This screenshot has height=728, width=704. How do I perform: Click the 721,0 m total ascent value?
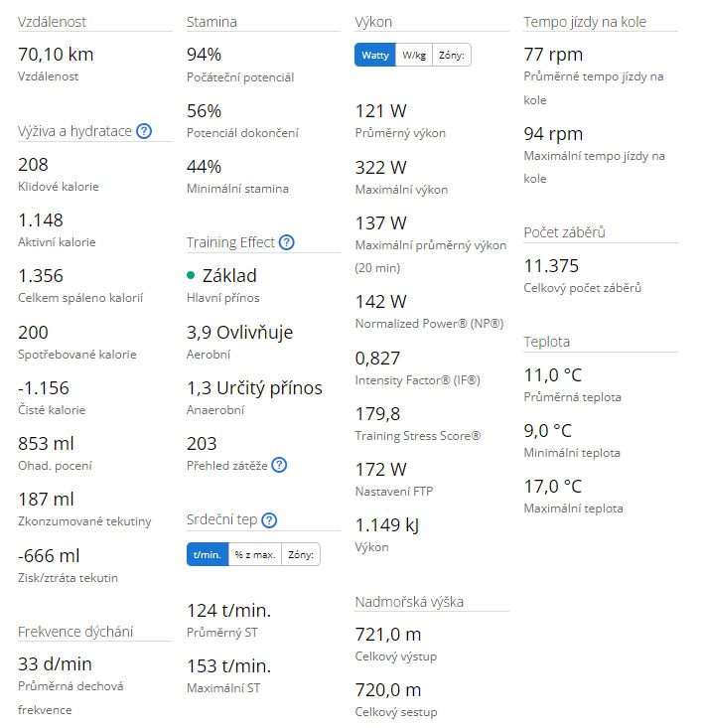click(387, 634)
